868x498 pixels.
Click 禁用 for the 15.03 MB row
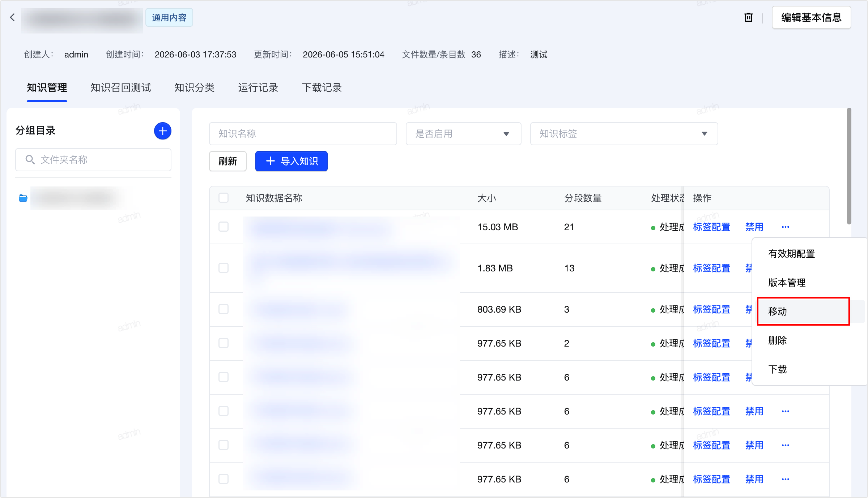point(754,227)
